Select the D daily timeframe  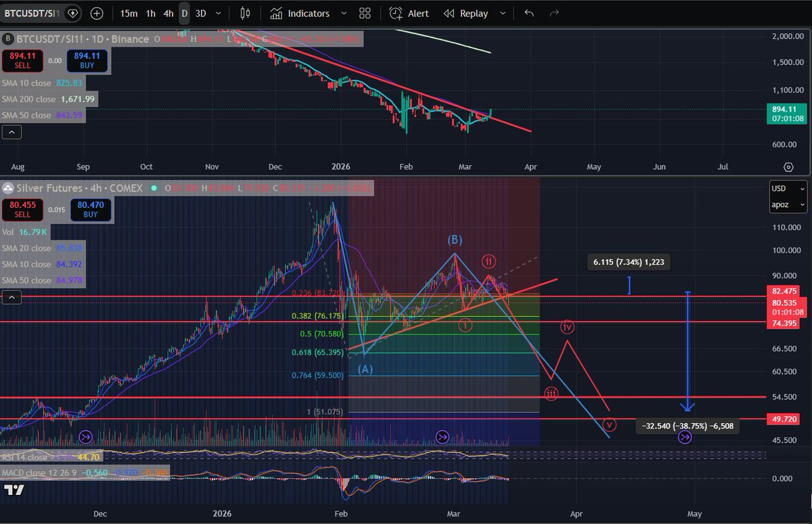184,13
